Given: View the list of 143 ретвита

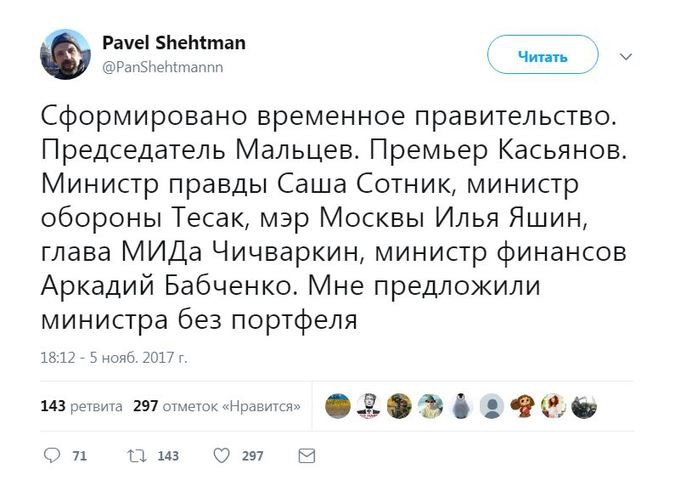Looking at the screenshot, I should pyautogui.click(x=82, y=407).
